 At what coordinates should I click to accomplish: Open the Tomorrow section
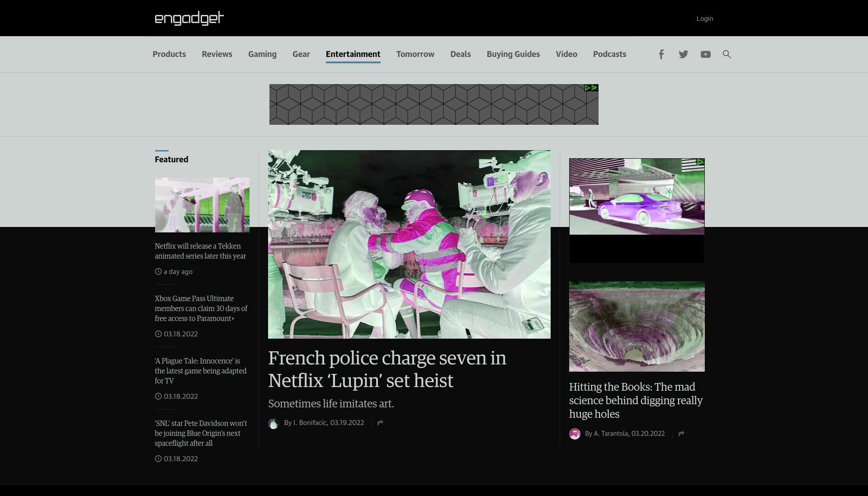click(415, 54)
